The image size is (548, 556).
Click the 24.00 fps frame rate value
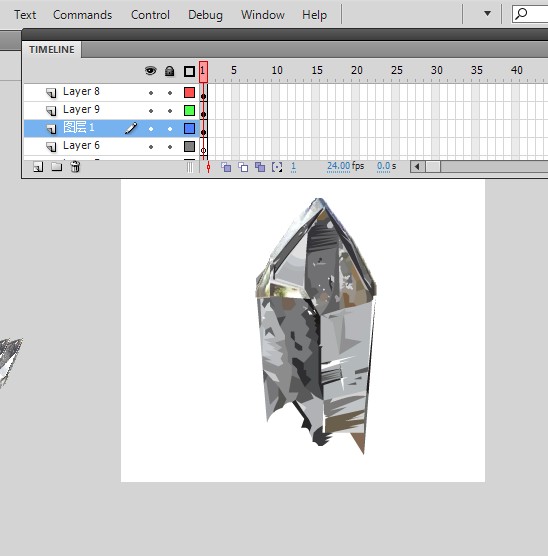tap(338, 166)
